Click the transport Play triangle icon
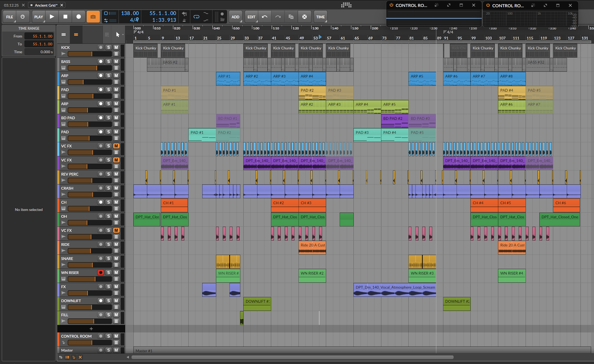594x364 pixels. 52,17
